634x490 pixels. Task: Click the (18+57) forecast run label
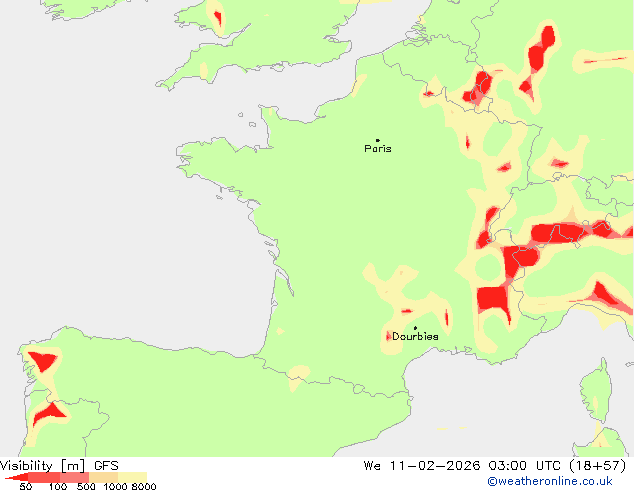coord(597,466)
